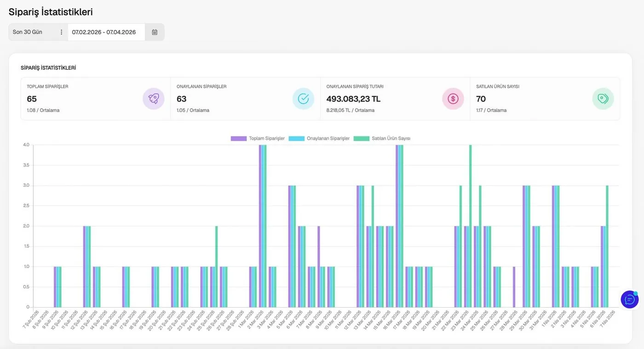Screen dimensions: 644x349
Task: Click the tall green bar for 23 Mar 2026
Action: click(x=470, y=226)
